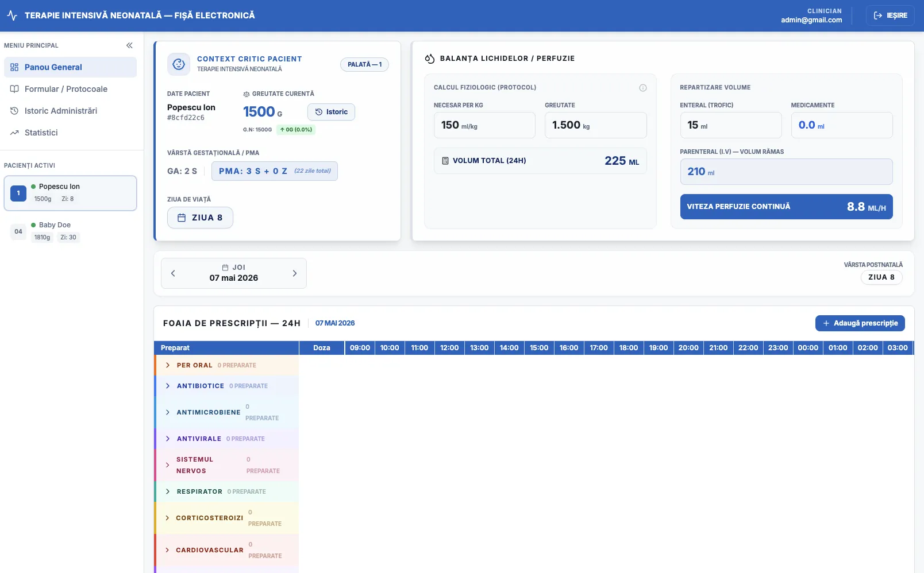924x573 pixels.
Task: Click the scale icon next to Greutate Curentă
Action: 247,94
